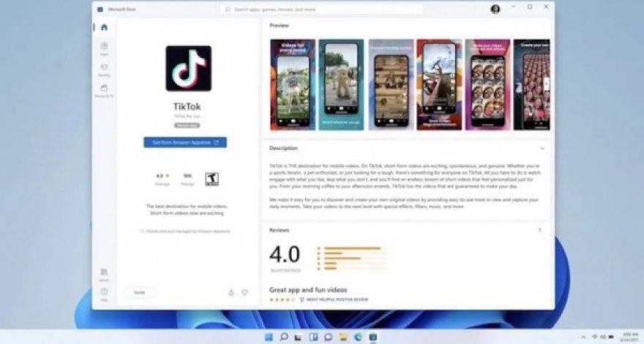
Task: Open fourth preview with skateboarder on red
Action: (440, 85)
